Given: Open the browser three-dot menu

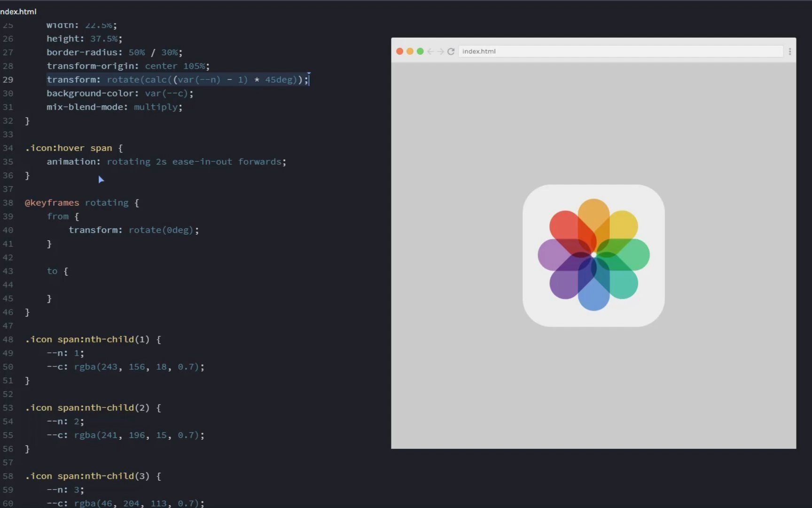Looking at the screenshot, I should [x=790, y=51].
